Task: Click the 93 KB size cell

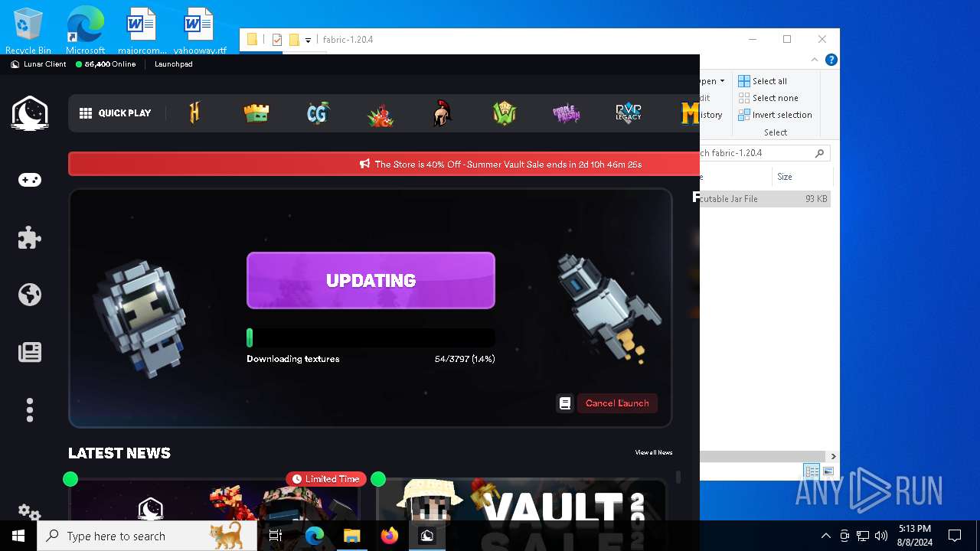Action: (x=816, y=199)
